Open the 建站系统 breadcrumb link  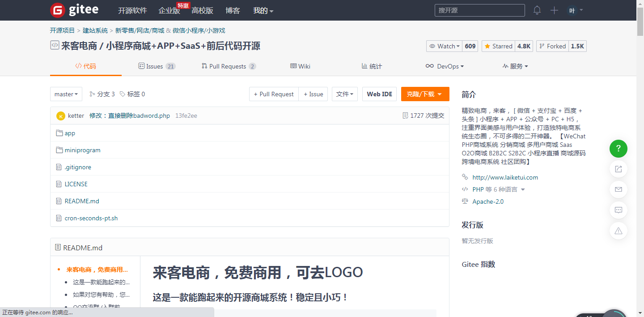tap(95, 30)
